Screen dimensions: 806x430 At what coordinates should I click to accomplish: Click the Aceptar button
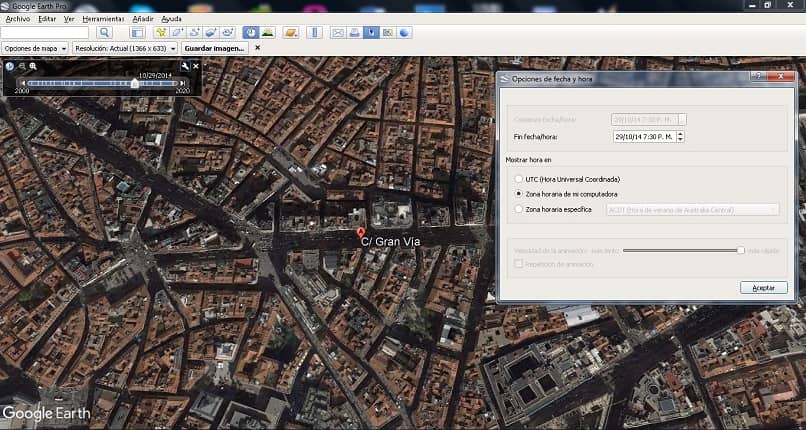763,288
